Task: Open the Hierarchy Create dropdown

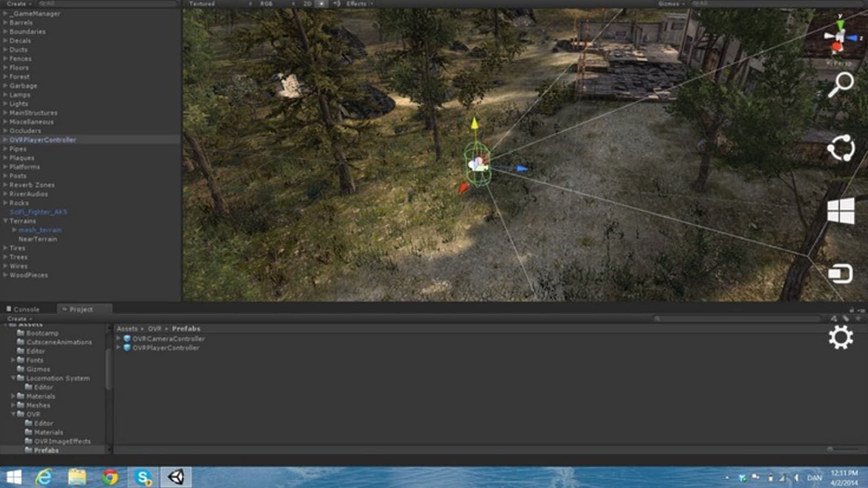Action: [19, 4]
